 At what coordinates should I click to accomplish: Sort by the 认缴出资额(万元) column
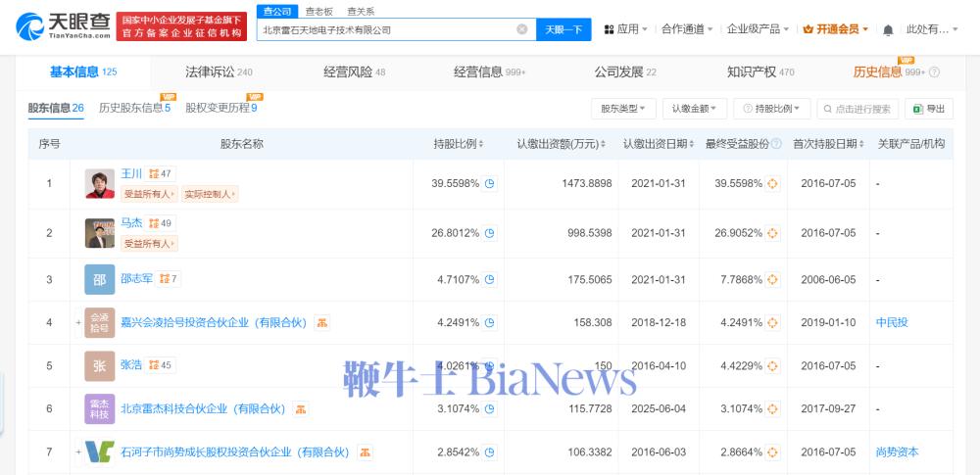pos(561,144)
